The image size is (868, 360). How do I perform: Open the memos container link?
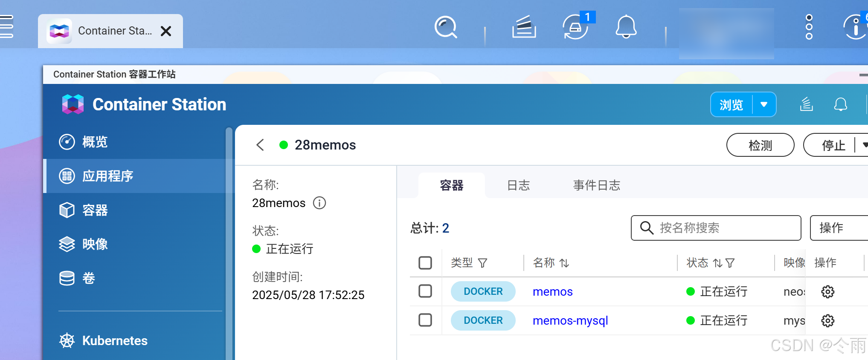pos(552,292)
